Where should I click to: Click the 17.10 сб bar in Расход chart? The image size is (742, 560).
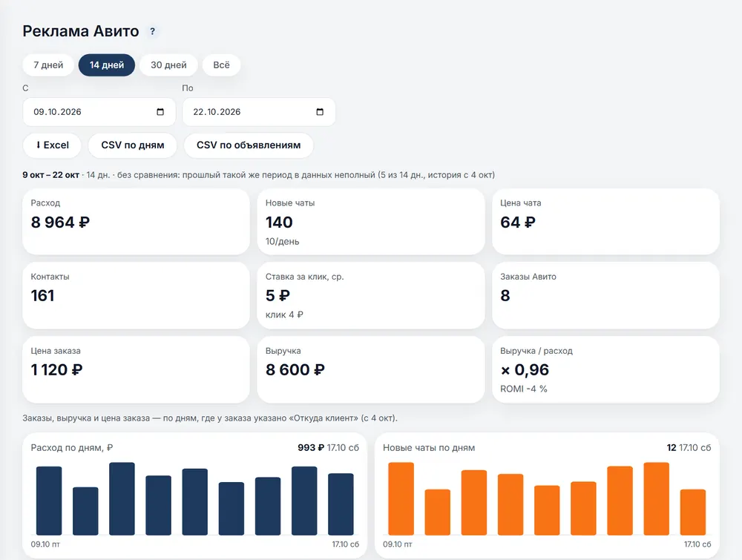coord(341,504)
